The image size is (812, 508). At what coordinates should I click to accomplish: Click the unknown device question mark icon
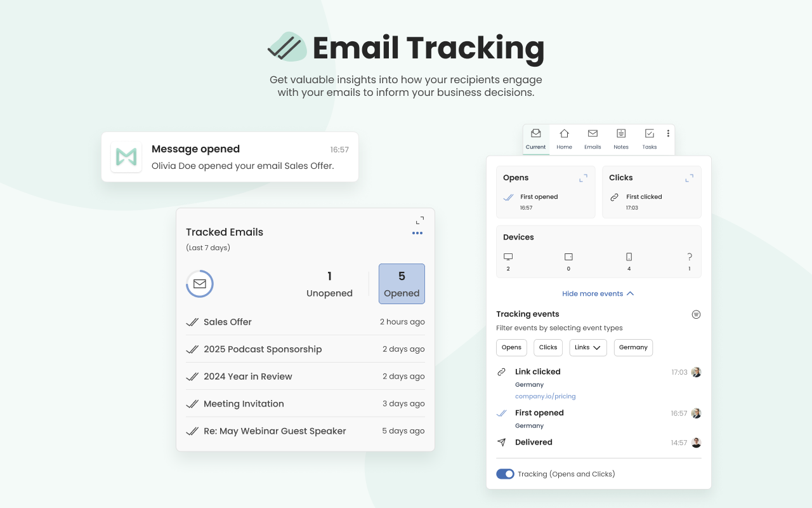[689, 257]
